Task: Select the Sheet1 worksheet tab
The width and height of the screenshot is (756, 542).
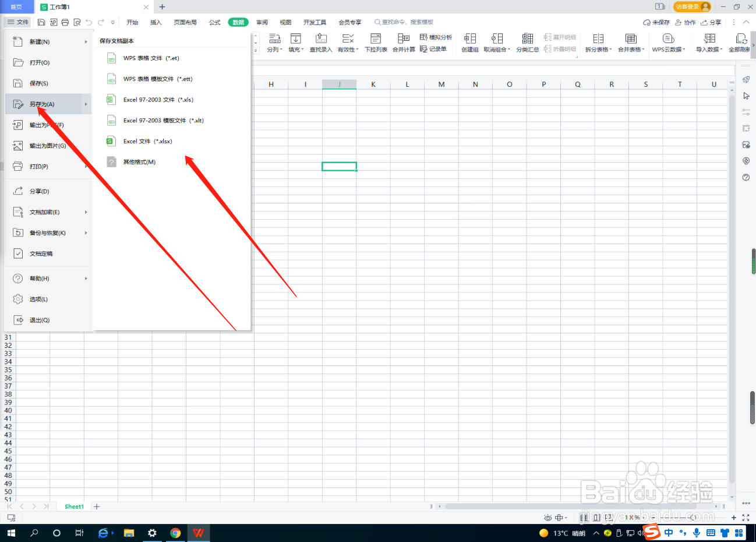Action: pyautogui.click(x=74, y=506)
